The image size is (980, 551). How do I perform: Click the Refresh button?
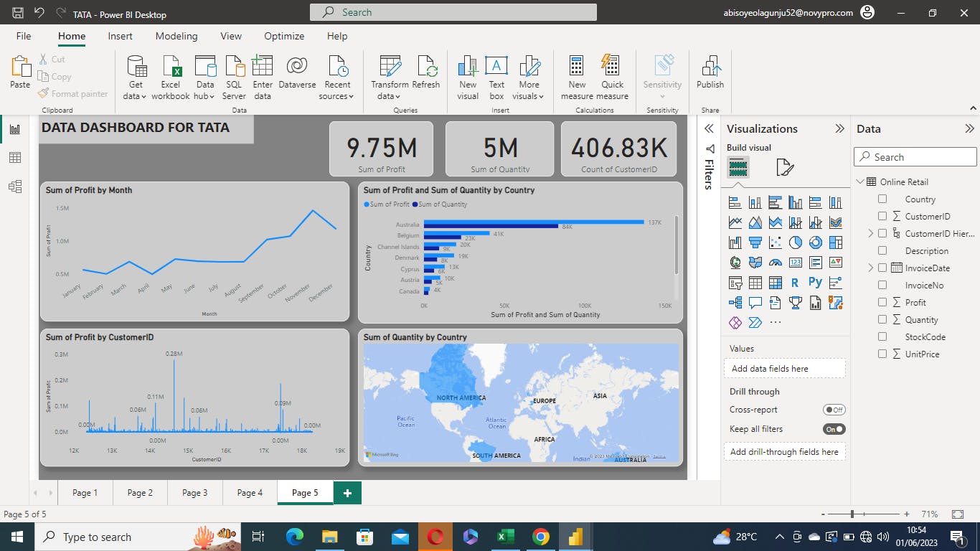click(426, 72)
